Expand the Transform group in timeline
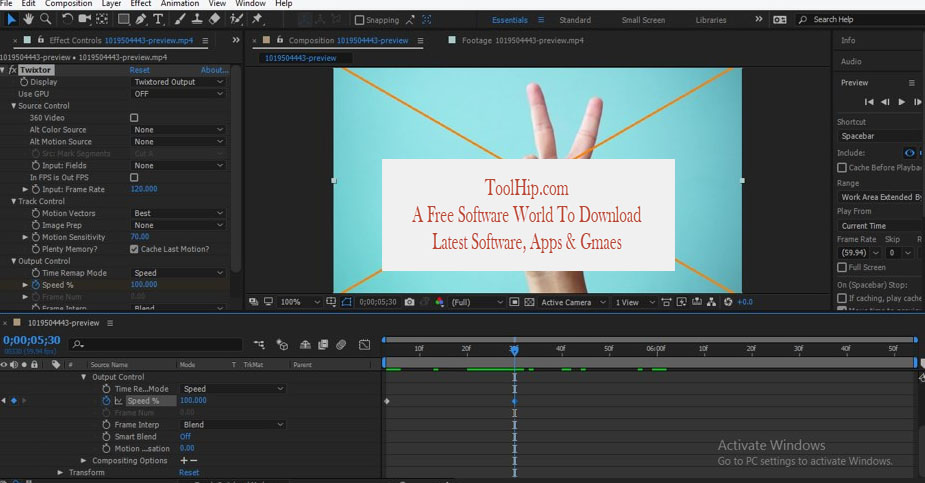Image resolution: width=925 pixels, height=483 pixels. [x=60, y=473]
